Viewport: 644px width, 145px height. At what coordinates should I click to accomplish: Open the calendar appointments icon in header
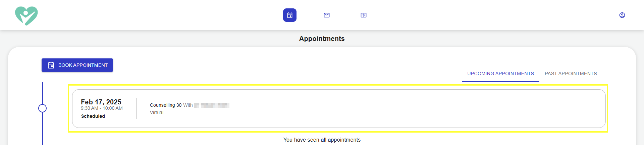(290, 15)
